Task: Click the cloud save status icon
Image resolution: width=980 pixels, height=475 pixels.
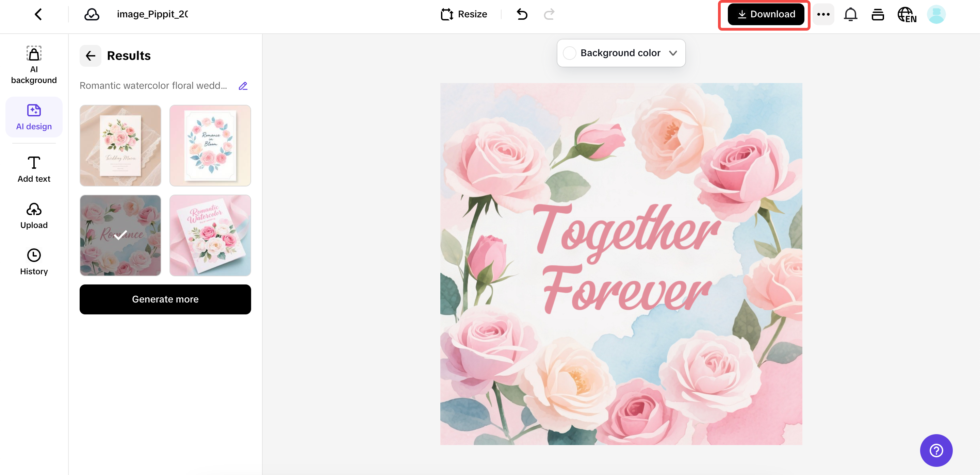Action: point(92,14)
